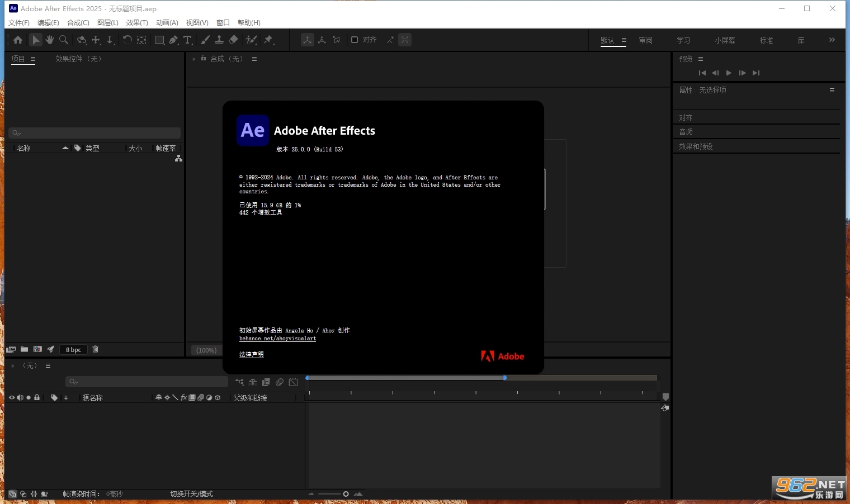Select the Type text tool
Viewport: 850px width, 504px height.
coord(187,40)
